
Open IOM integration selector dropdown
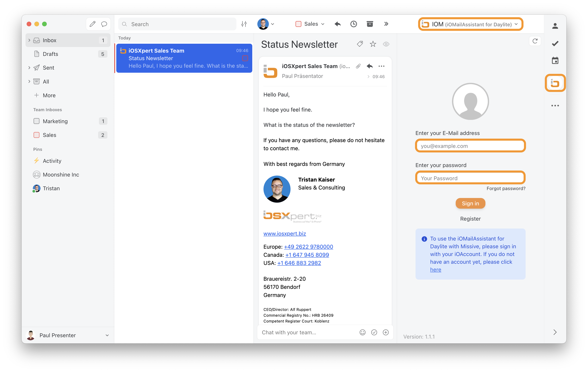click(x=471, y=24)
